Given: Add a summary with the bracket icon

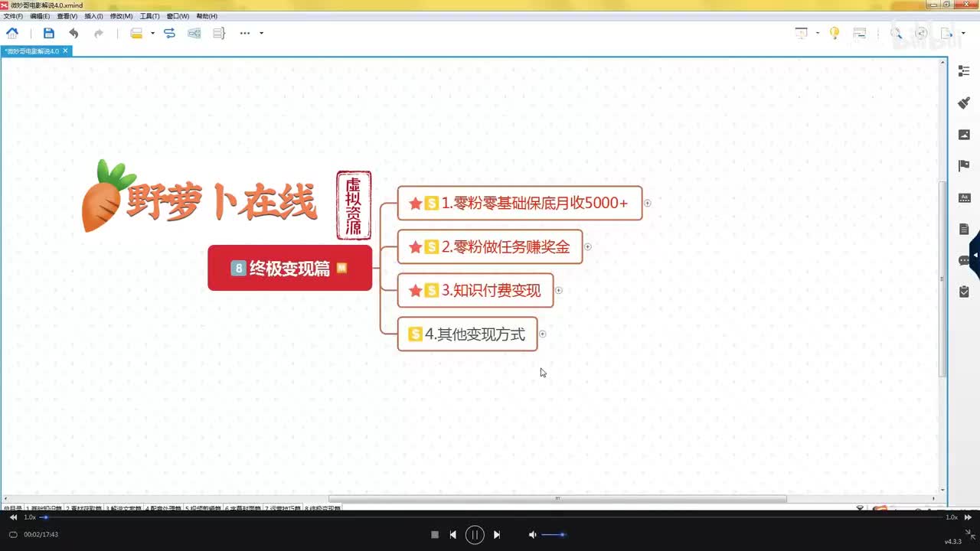Looking at the screenshot, I should (219, 33).
